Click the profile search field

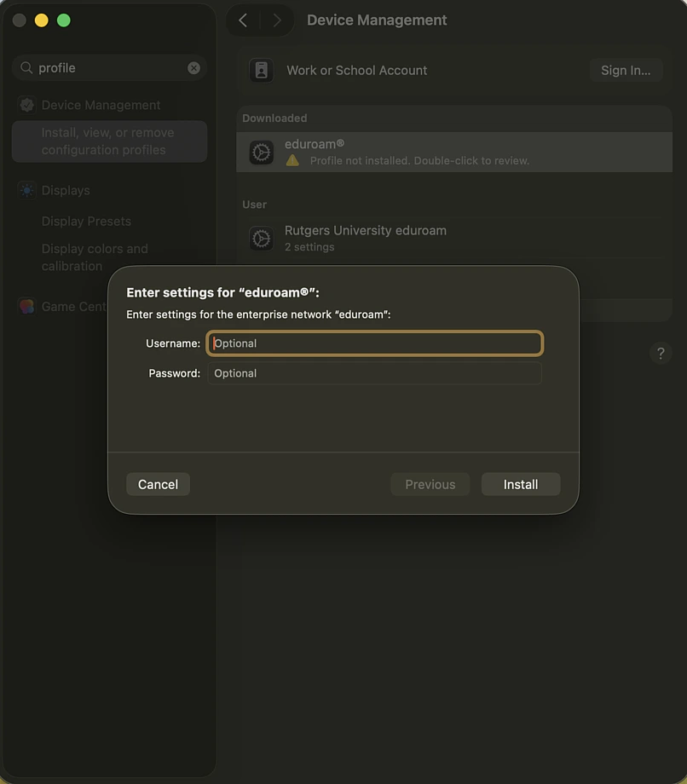(109, 68)
